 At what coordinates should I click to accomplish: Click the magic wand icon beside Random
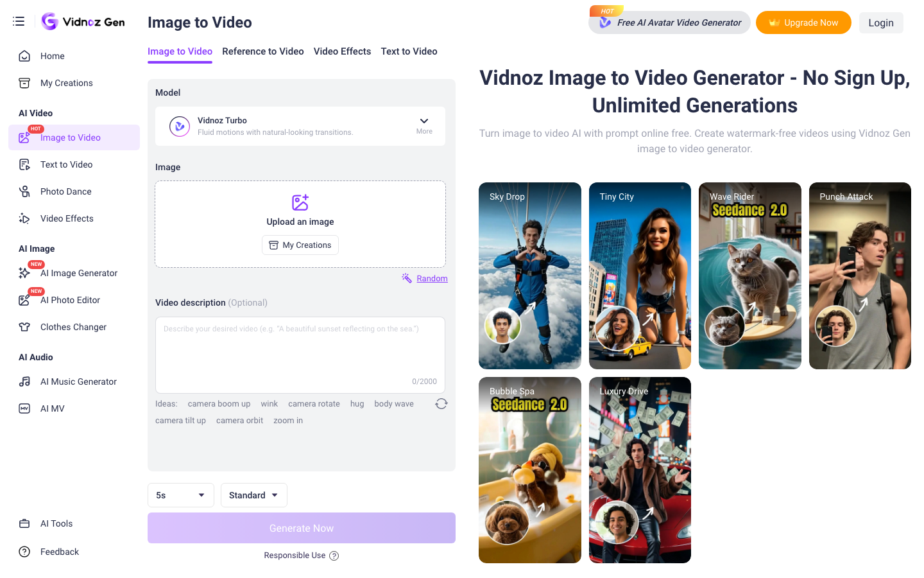tap(407, 278)
